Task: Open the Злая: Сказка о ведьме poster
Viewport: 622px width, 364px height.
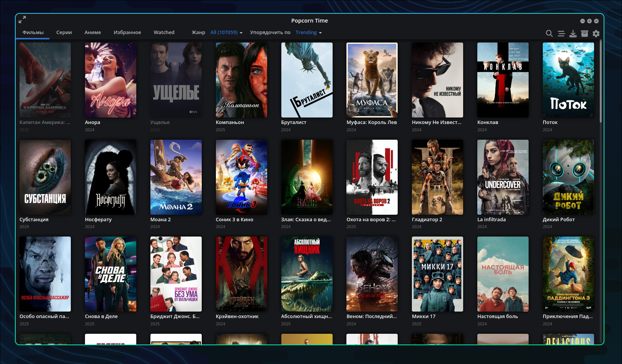Action: [307, 177]
